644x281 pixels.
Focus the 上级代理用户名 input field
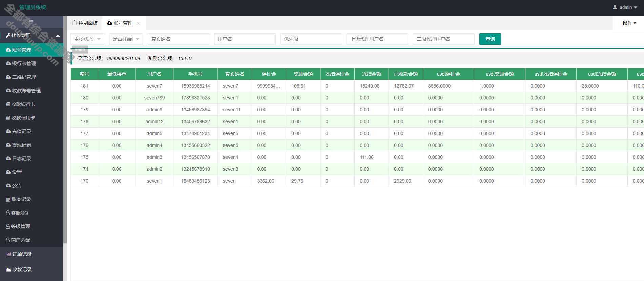377,39
